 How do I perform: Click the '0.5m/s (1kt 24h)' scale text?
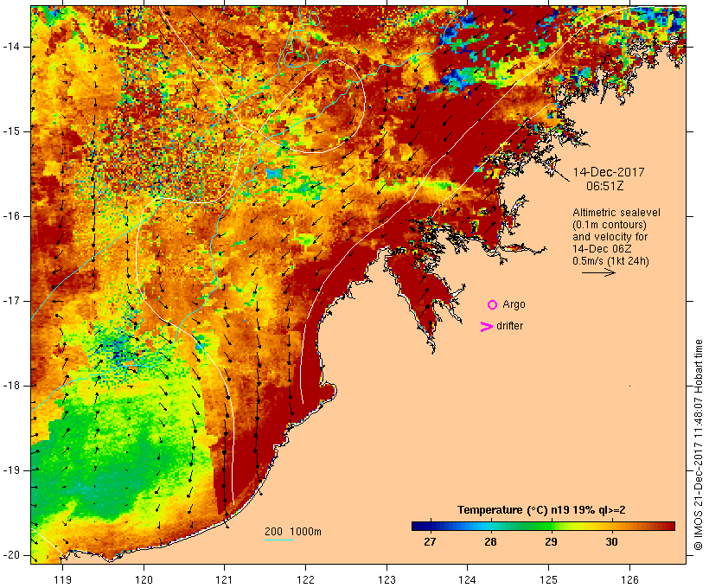610,261
